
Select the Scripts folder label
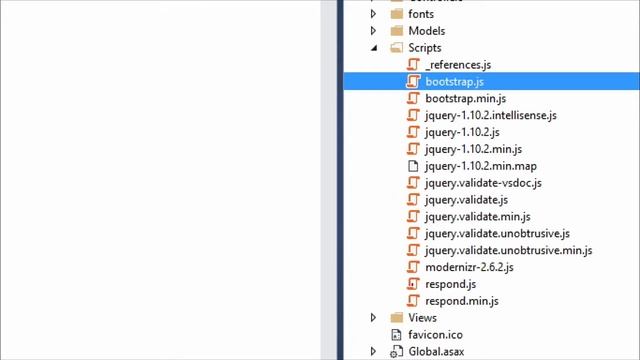point(425,48)
